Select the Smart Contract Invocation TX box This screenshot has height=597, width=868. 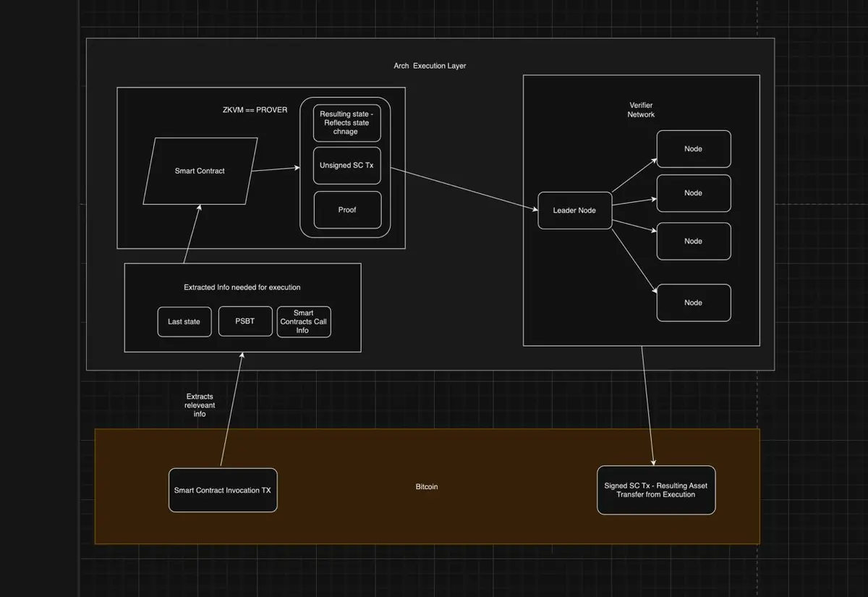pyautogui.click(x=223, y=490)
